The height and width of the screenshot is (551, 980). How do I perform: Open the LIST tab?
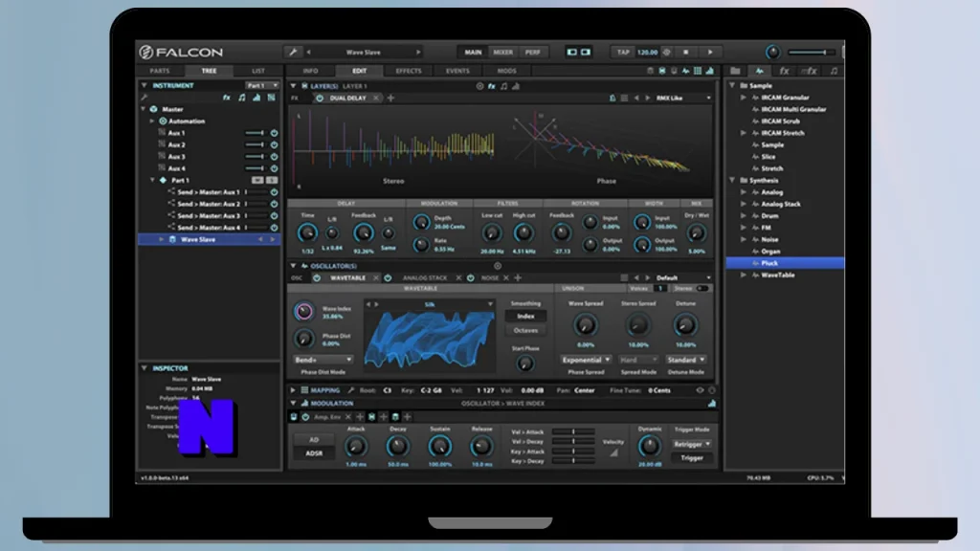(x=258, y=71)
